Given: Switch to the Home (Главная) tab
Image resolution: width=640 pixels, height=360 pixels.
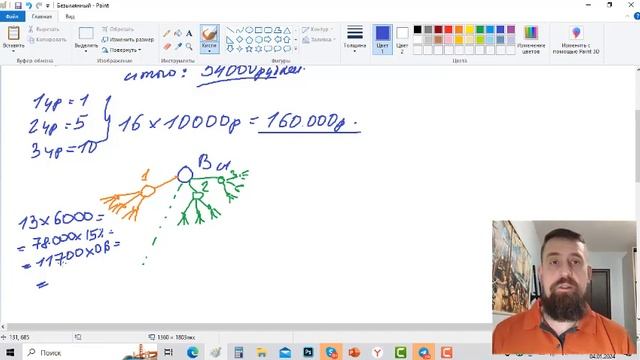Looking at the screenshot, I should click(42, 17).
